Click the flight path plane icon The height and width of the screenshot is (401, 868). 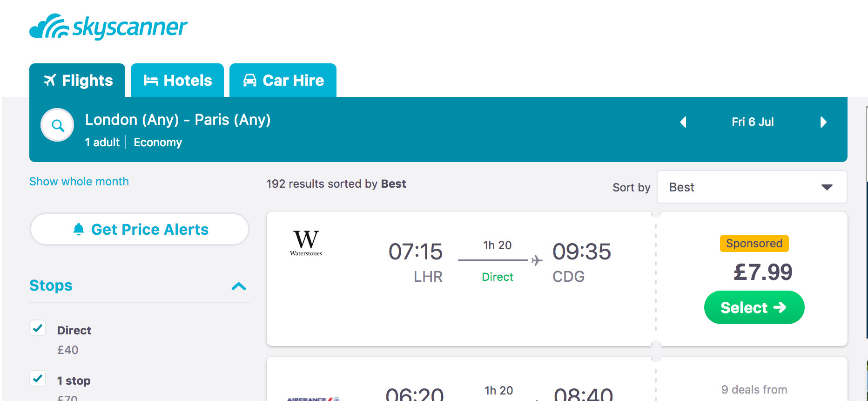pos(537,260)
